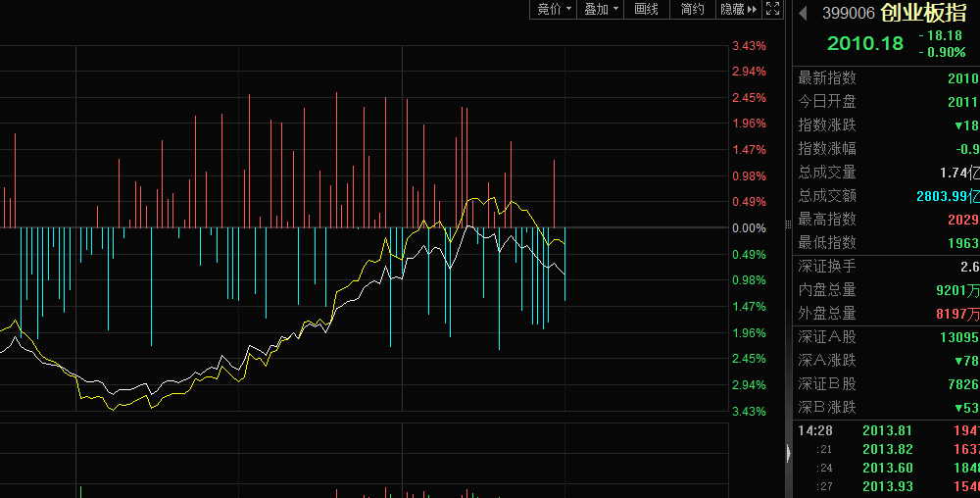This screenshot has height=498, width=980.
Task: Open the 叠加 overlay dropdown
Action: 602,9
